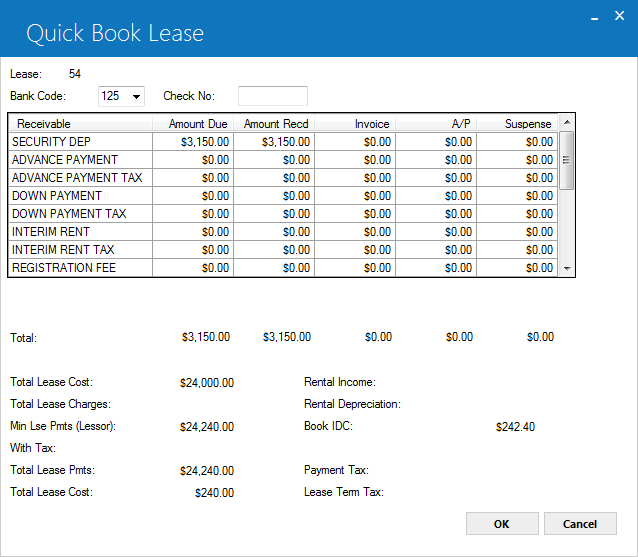Select the REGISTRATION FEE row label
This screenshot has width=638, height=557.
click(x=80, y=267)
